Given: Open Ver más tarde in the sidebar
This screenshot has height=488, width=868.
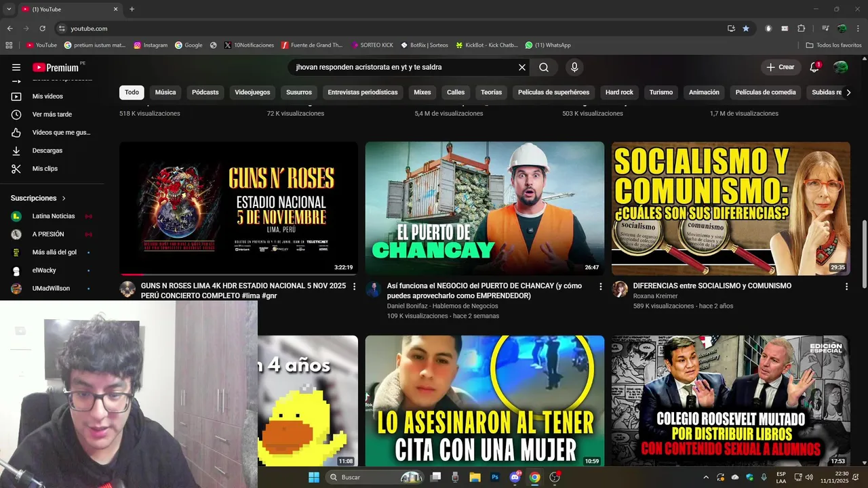Looking at the screenshot, I should click(x=52, y=115).
